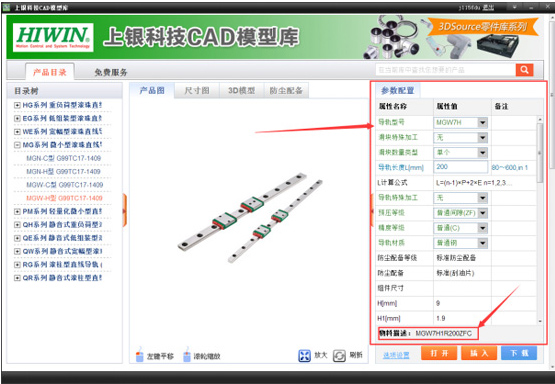Viewport: 555px width, 384px height.
Task: Switch to the 尺寸图 tab
Action: point(197,91)
